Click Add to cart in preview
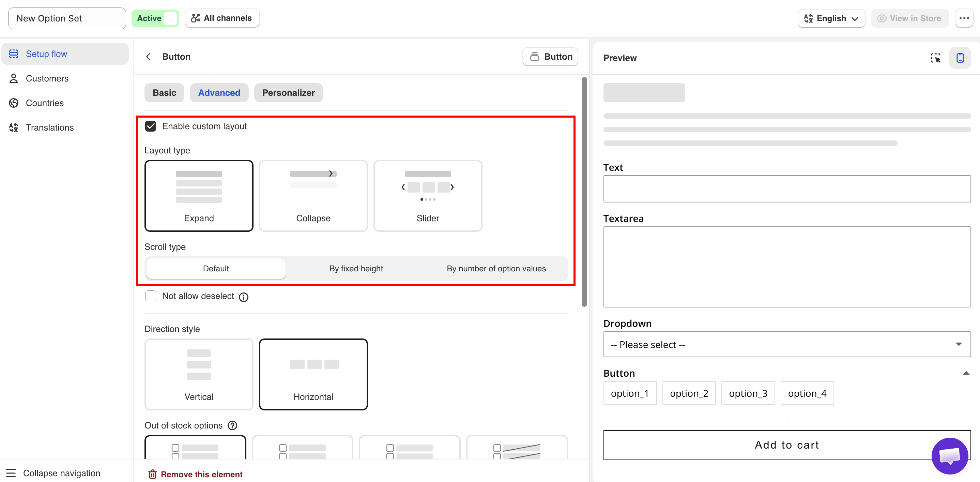Viewport: 980px width, 482px height. (x=787, y=445)
